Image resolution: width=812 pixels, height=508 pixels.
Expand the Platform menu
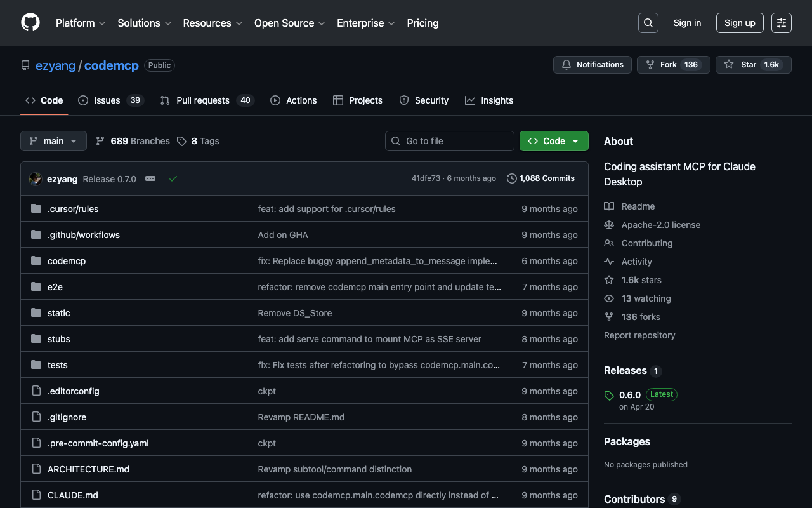[81, 23]
